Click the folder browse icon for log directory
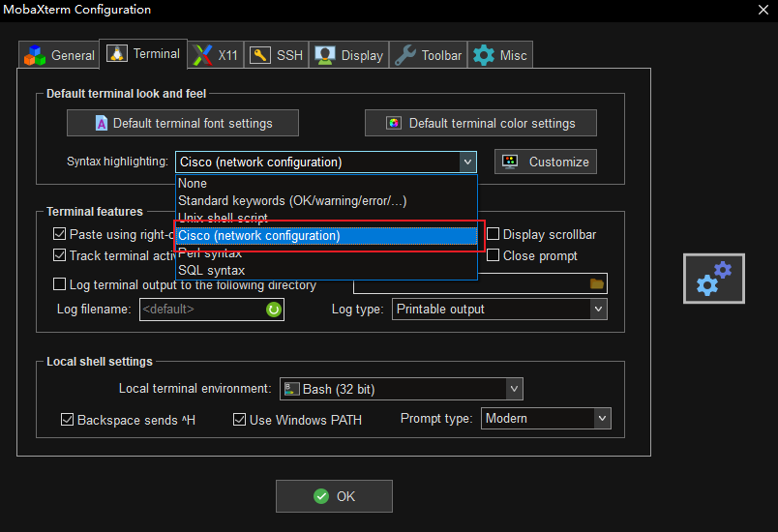 [597, 283]
